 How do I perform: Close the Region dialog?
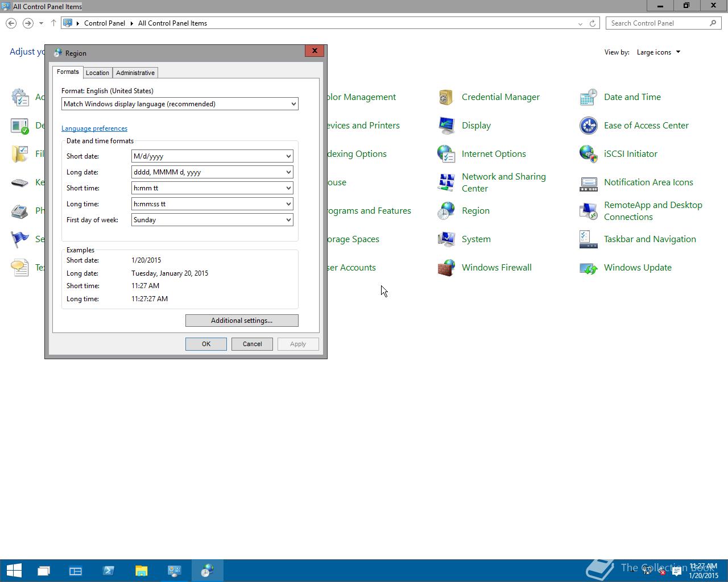(x=315, y=51)
